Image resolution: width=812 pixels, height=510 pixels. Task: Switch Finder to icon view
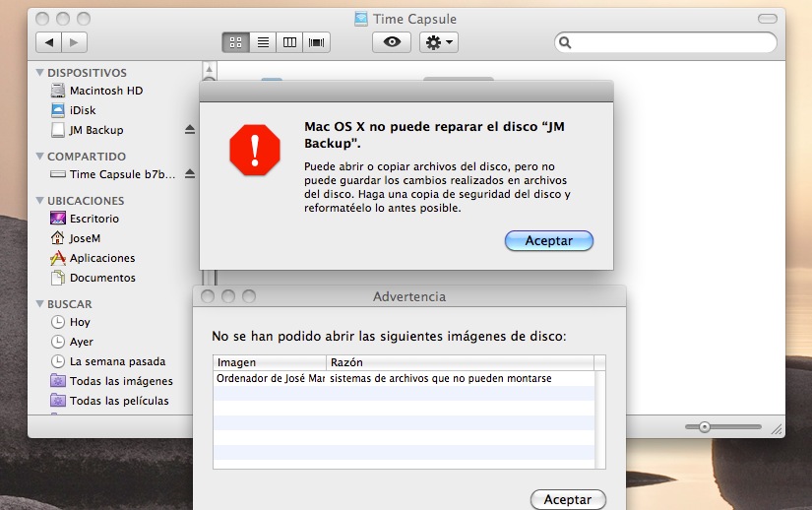[235, 42]
